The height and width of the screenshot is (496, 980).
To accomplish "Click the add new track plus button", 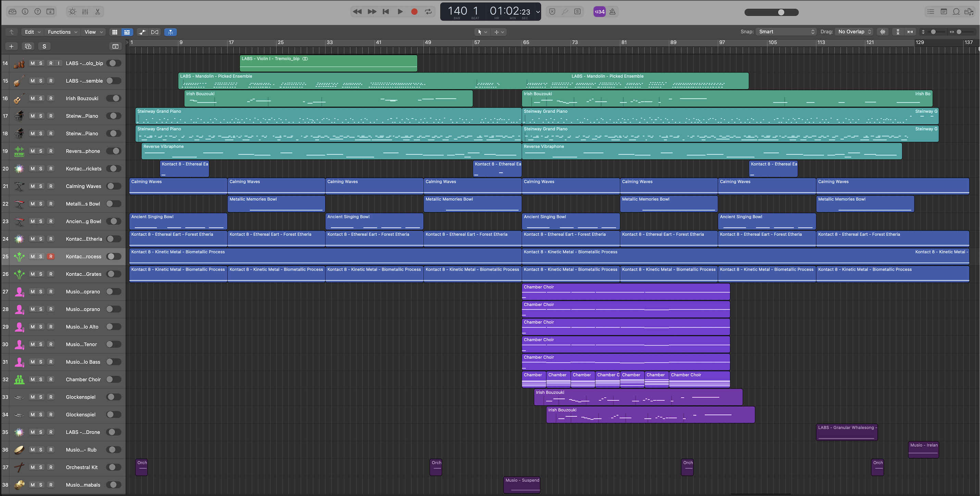I will 11,47.
